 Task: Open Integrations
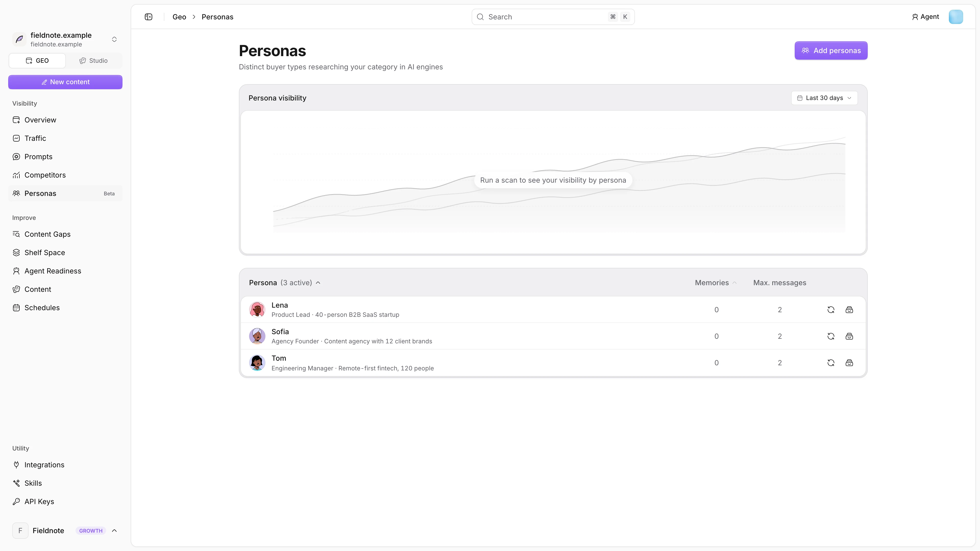coord(65,465)
